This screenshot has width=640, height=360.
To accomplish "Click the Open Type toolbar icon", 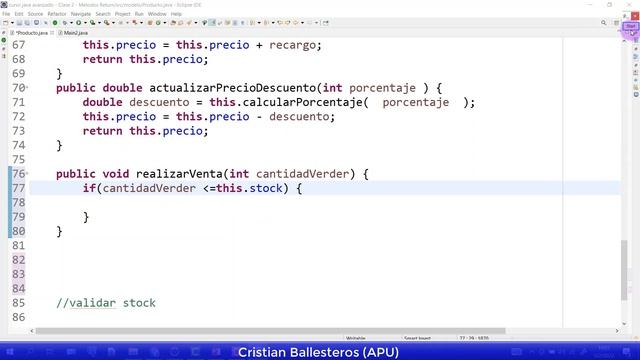I will pos(173,23).
